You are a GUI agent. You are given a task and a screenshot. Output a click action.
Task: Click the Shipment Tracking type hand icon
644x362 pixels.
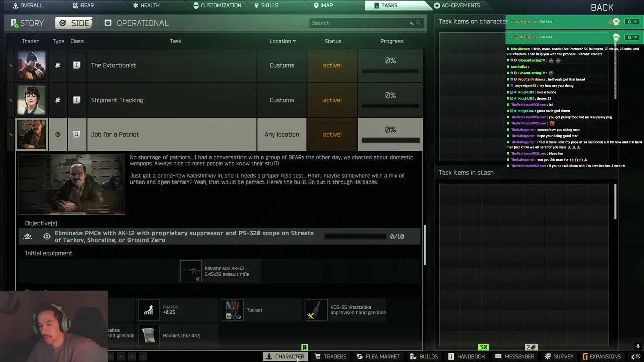tap(58, 100)
